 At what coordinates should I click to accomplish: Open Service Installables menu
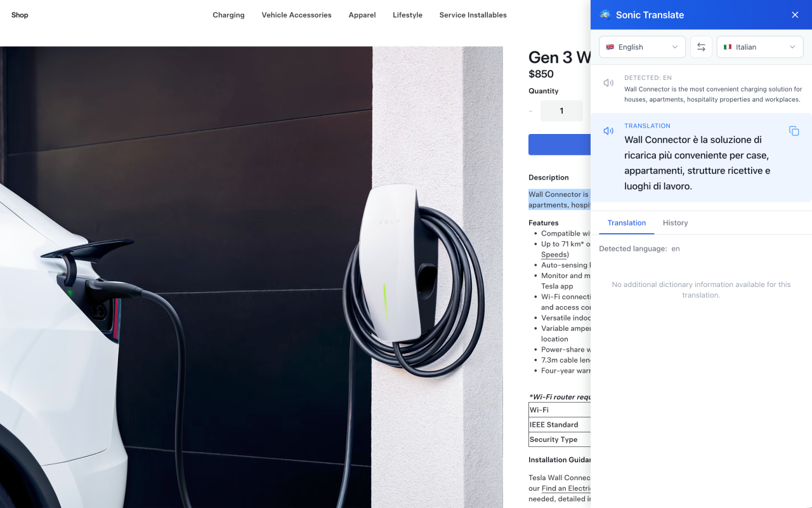[473, 15]
